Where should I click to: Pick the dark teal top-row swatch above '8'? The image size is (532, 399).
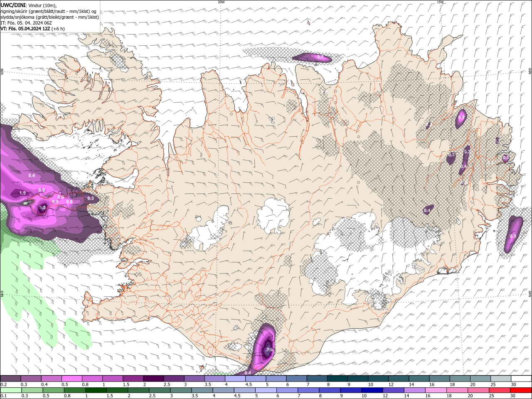point(337,379)
